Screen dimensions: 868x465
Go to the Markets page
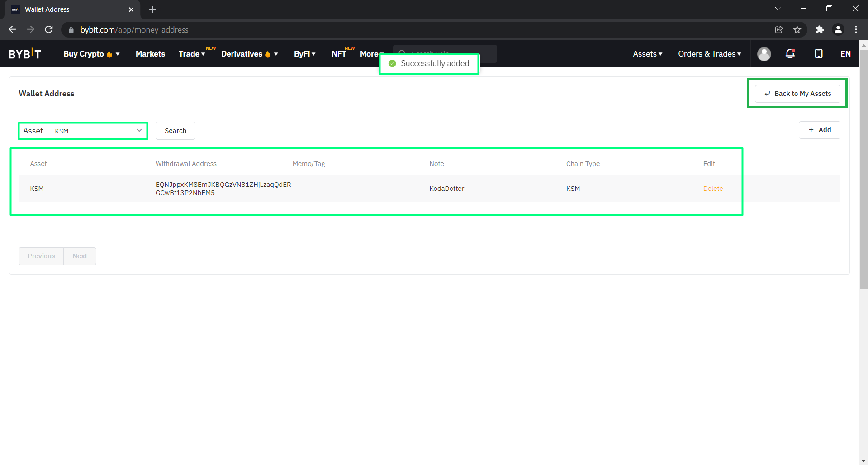click(150, 54)
